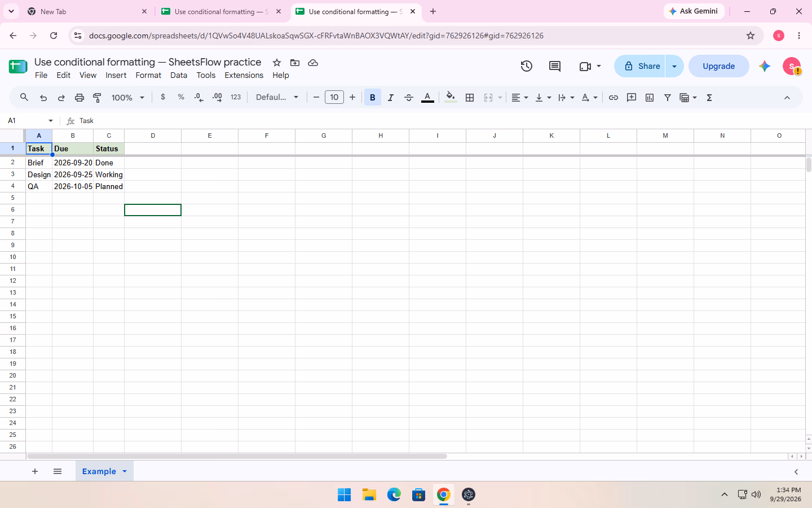The width and height of the screenshot is (812, 508).
Task: Add a new sheet
Action: point(35,471)
